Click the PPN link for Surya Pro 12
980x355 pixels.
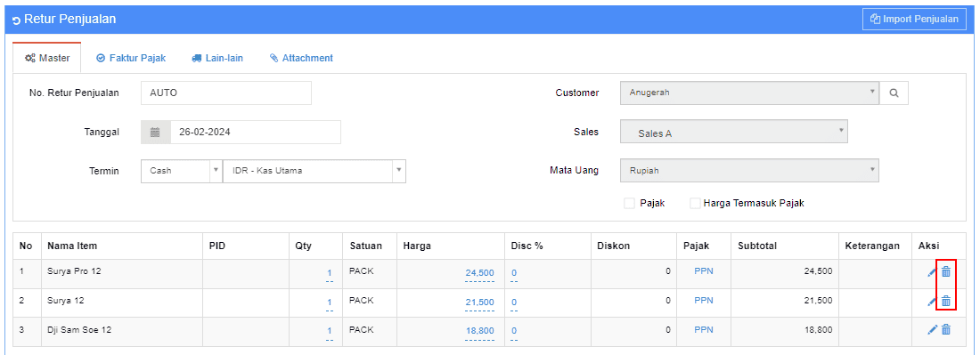pos(704,271)
